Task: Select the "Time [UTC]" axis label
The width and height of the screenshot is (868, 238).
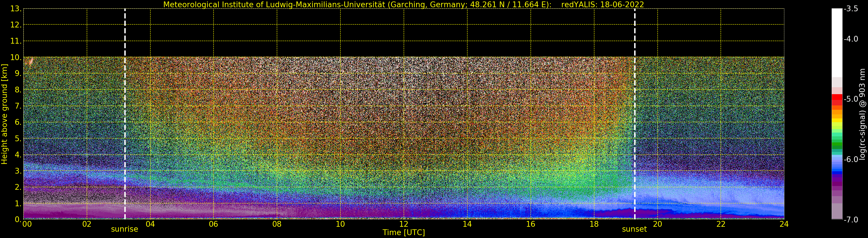Action: point(404,233)
